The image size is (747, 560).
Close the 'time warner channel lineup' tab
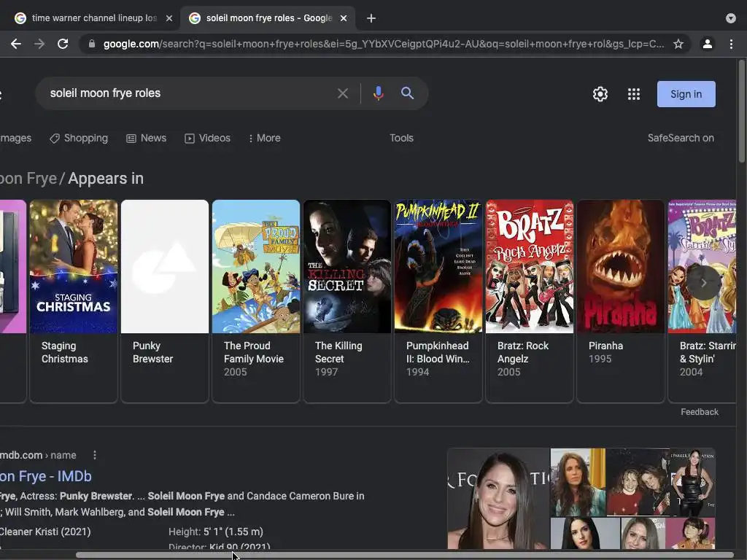(x=169, y=18)
